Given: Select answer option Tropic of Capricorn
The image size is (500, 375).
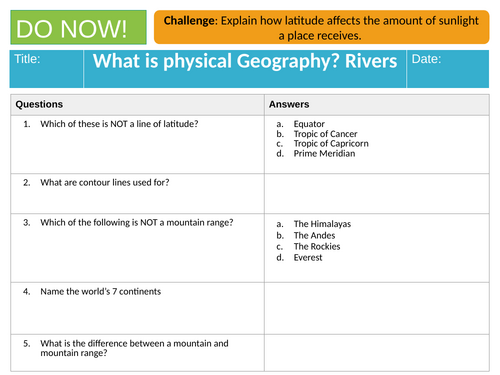Looking at the screenshot, I should 331,144.
